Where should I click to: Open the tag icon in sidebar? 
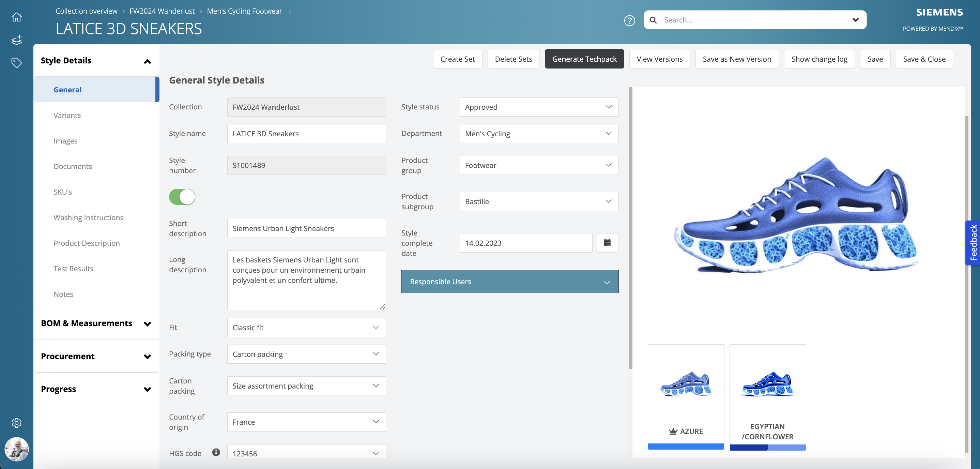pos(16,63)
